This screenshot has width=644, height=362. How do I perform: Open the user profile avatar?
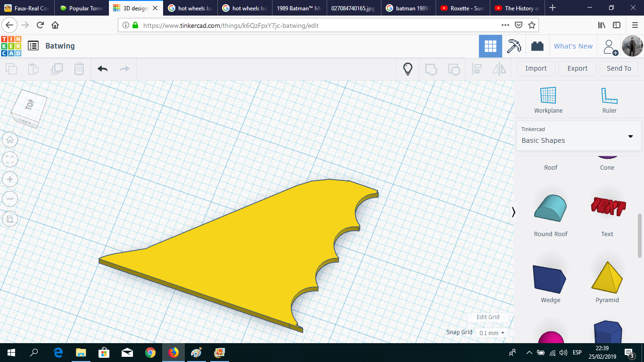(x=632, y=46)
